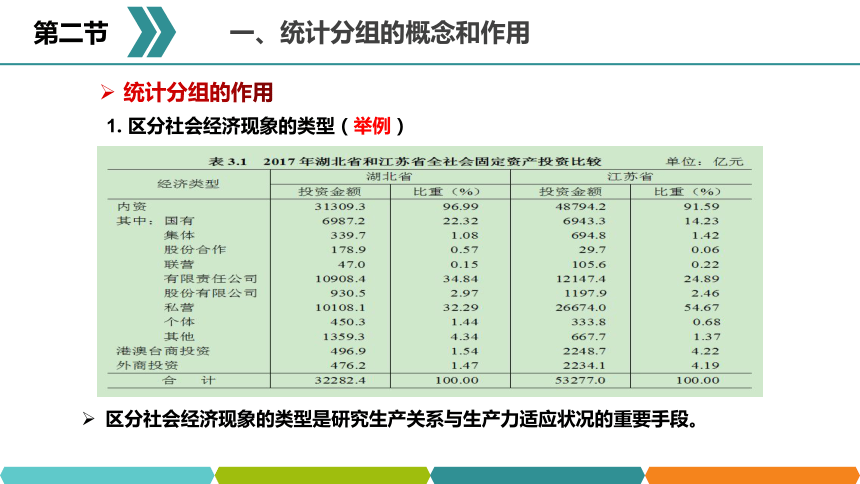Click the total 53277.0 for 江苏省
The width and height of the screenshot is (860, 484).
click(580, 380)
